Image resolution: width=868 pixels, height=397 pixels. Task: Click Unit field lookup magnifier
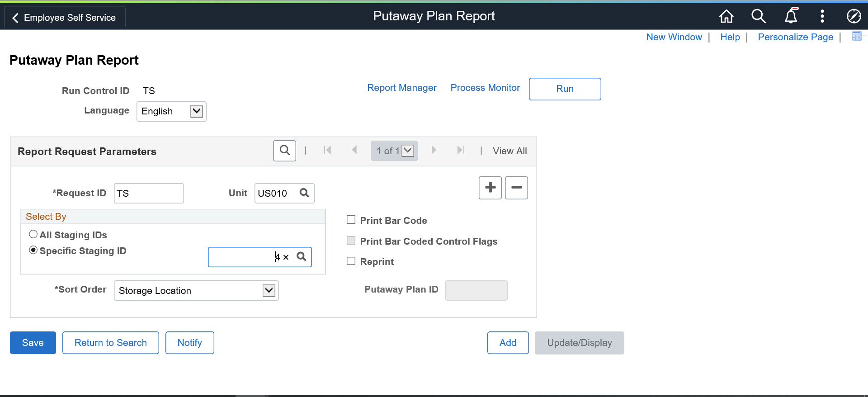[x=305, y=193]
